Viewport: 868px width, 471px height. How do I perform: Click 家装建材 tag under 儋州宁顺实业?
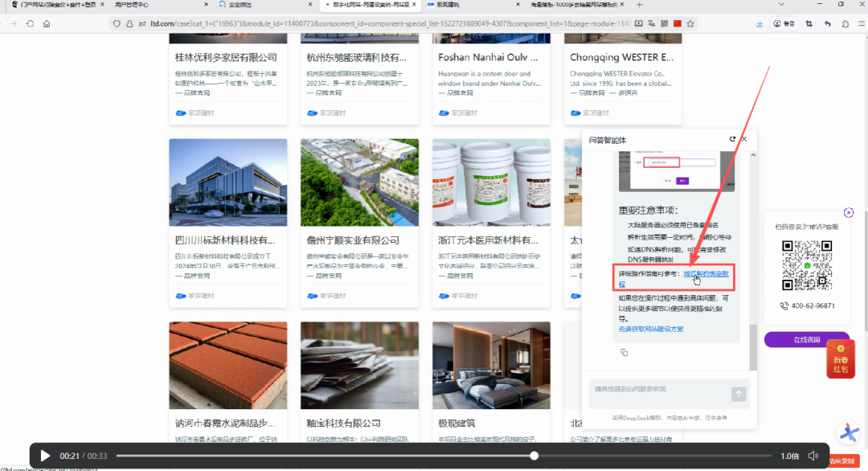333,296
